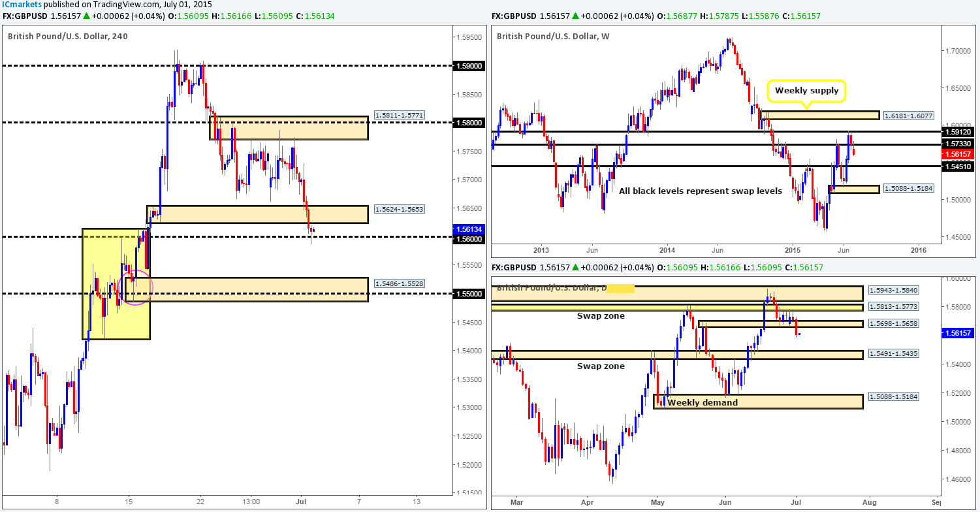The width and height of the screenshot is (980, 512).
Task: Click the 'Weekly demand' label on daily chart
Action: pos(703,402)
